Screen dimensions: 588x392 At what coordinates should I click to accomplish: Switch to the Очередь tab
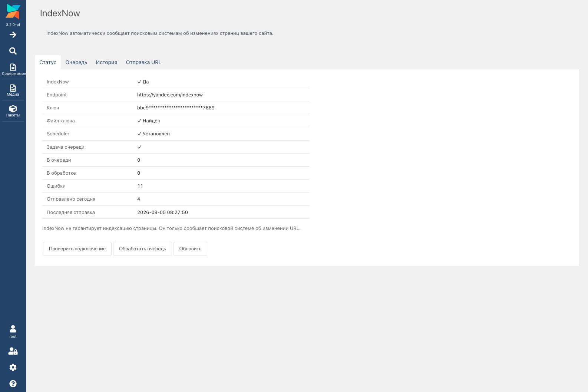tap(76, 62)
